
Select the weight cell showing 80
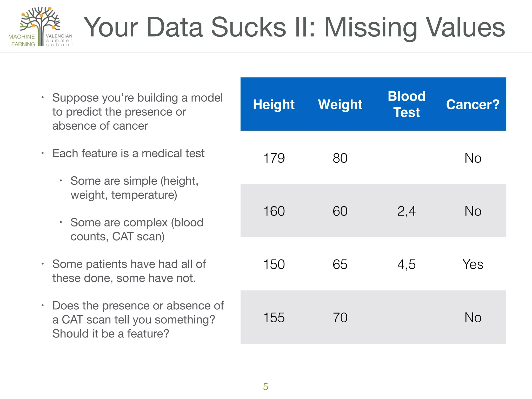[340, 158]
